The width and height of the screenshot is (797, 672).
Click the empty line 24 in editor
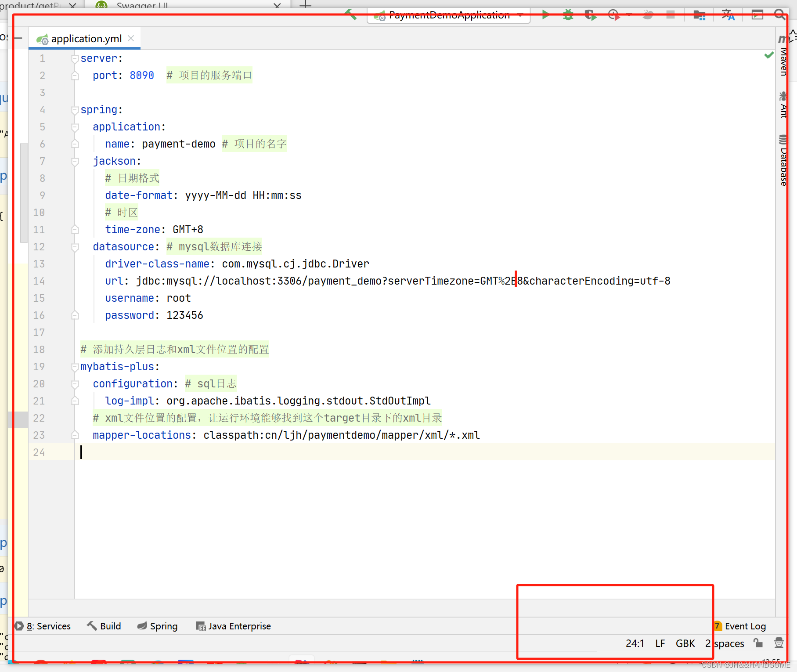coord(424,452)
